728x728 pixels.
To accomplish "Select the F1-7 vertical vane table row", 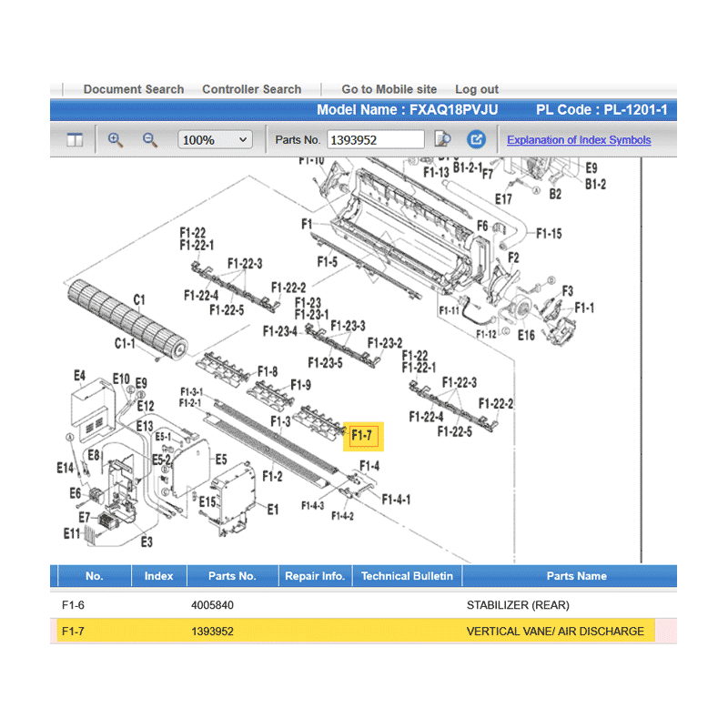I will click(355, 631).
